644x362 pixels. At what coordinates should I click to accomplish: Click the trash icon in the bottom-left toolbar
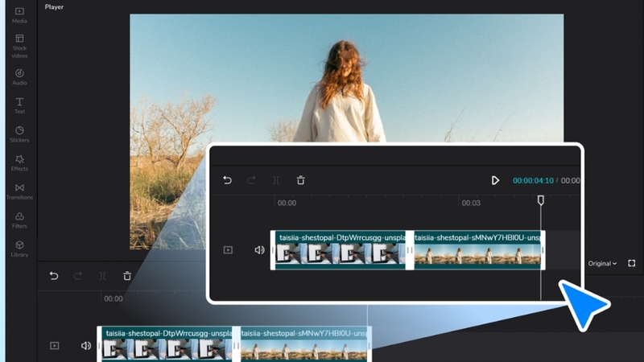point(127,276)
